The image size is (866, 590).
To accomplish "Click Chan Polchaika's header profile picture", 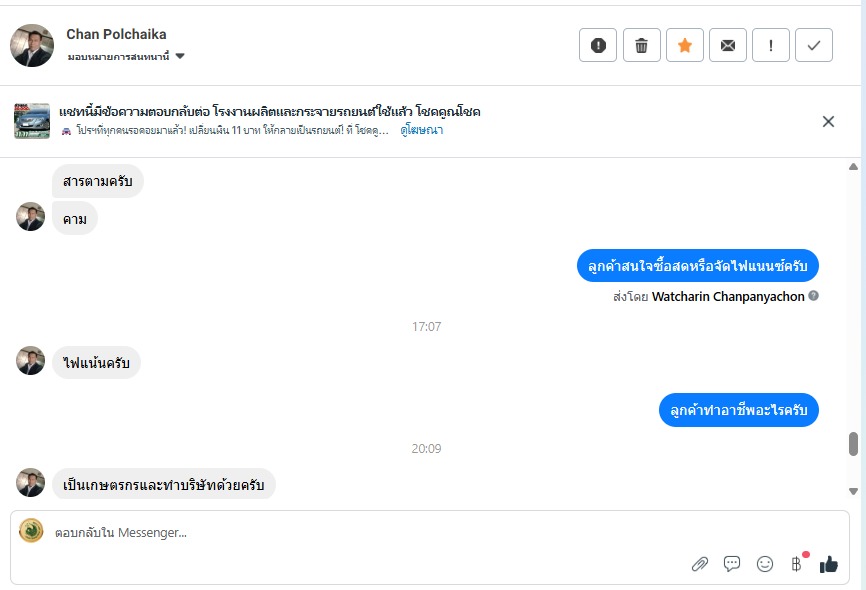I will tap(32, 45).
